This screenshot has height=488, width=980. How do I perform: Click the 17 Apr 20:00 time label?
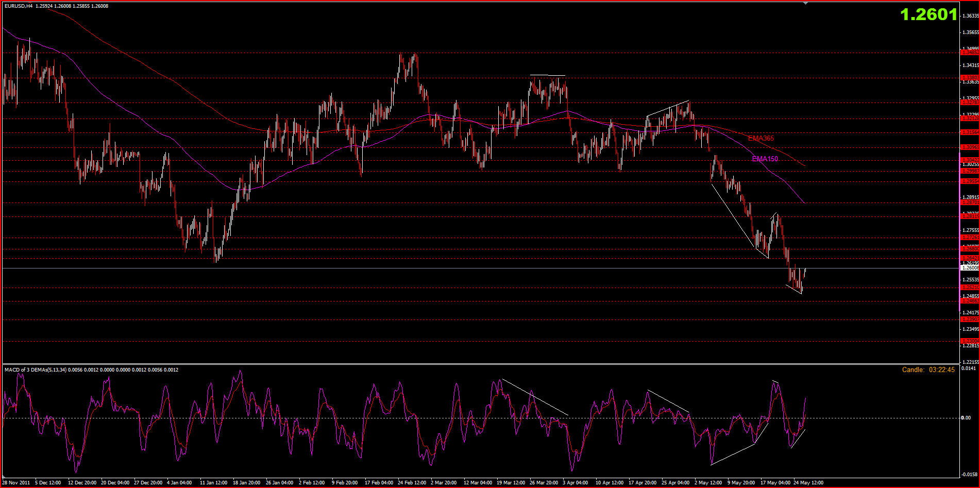[643, 483]
